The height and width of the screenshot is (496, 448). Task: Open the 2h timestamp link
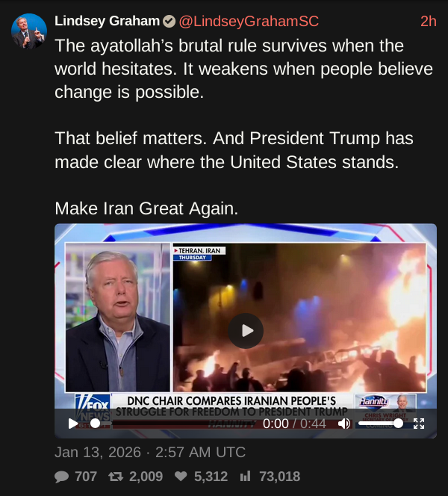(429, 21)
